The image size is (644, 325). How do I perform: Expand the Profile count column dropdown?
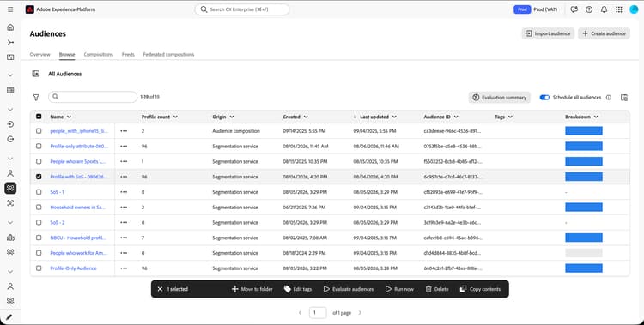[x=175, y=117]
